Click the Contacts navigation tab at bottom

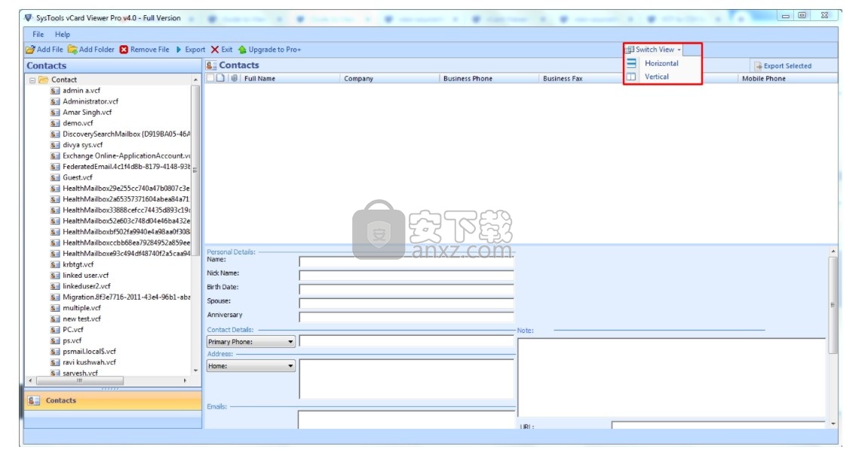(113, 401)
